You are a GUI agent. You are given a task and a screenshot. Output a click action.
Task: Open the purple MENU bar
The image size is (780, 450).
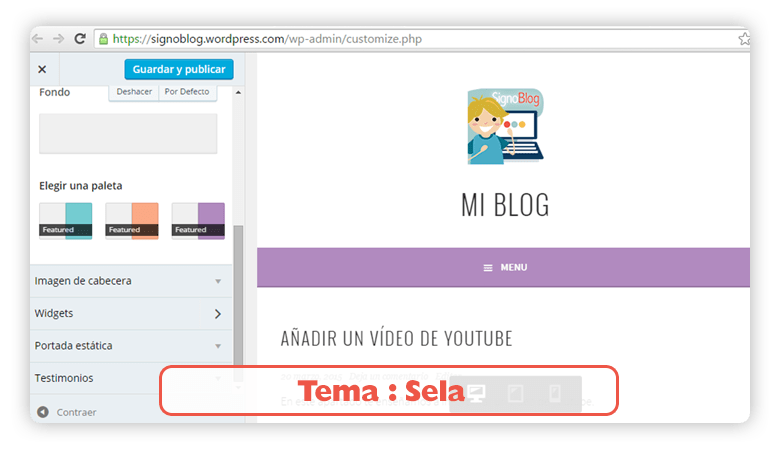(x=503, y=268)
